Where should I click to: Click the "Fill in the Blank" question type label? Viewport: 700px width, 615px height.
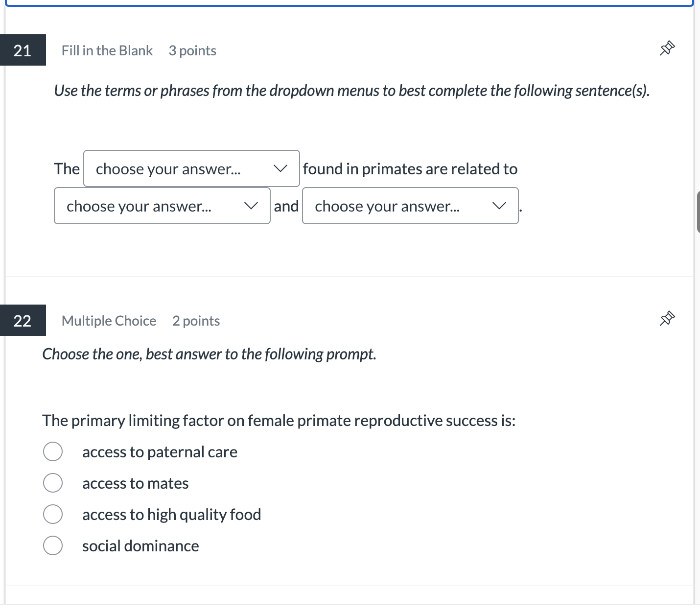(107, 50)
